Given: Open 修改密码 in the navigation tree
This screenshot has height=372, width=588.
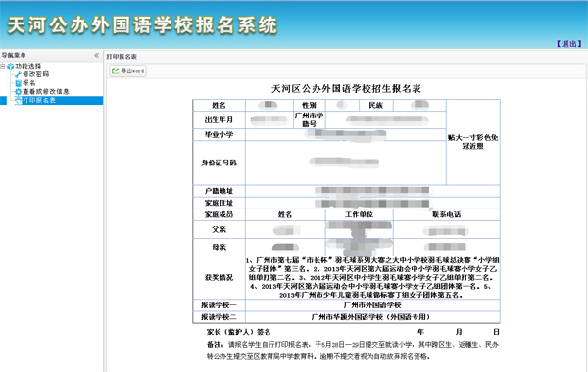Looking at the screenshot, I should coord(35,74).
